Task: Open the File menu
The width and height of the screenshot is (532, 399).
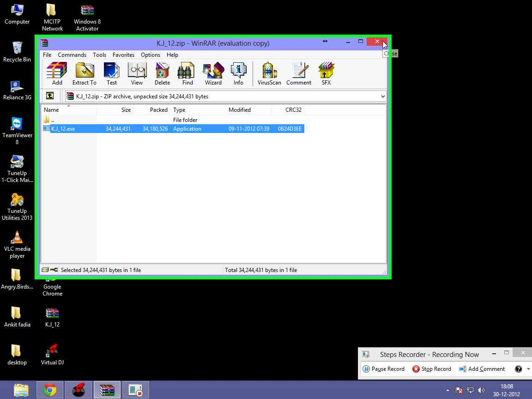Action: pyautogui.click(x=47, y=54)
